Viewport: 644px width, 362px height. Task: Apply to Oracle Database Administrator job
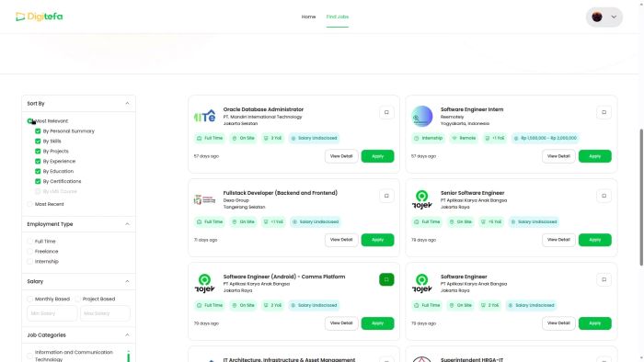[377, 156]
